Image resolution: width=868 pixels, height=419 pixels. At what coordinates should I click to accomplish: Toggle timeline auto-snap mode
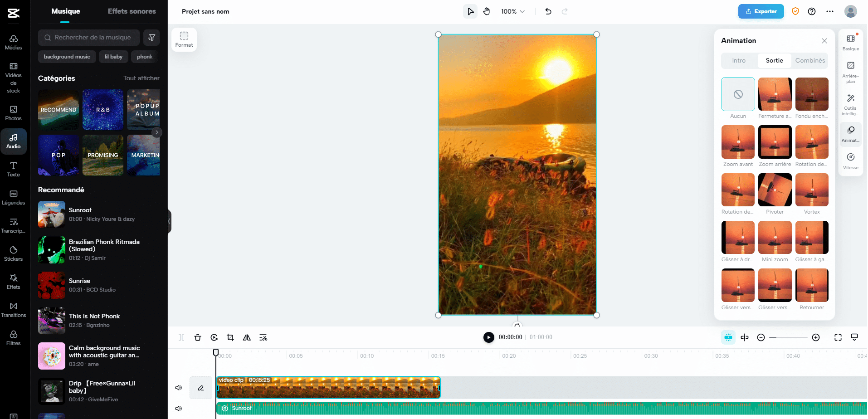(728, 337)
